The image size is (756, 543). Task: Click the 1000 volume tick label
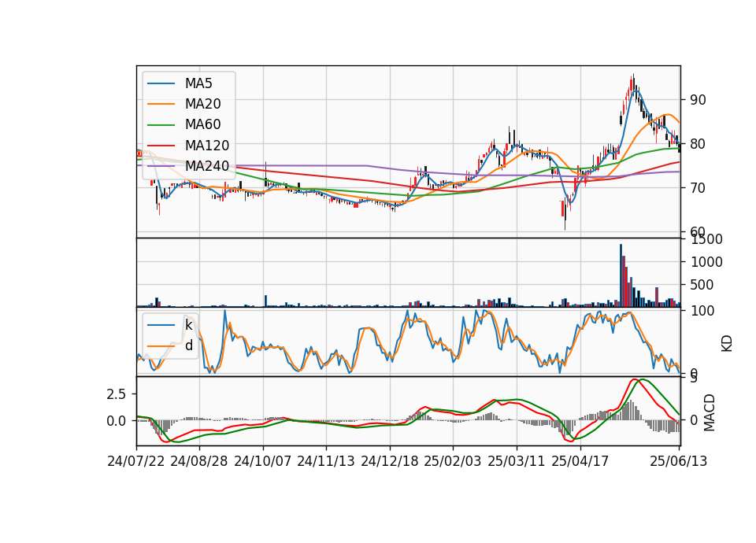pos(707,262)
